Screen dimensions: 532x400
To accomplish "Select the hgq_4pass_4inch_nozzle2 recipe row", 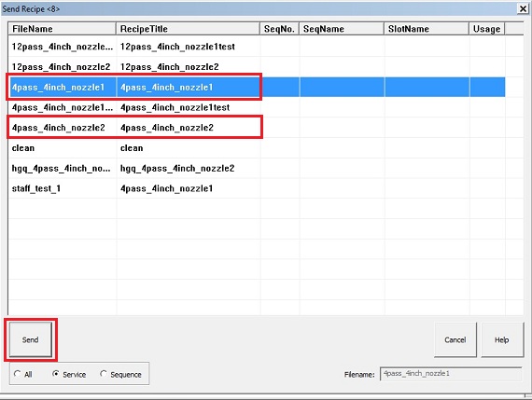I will [257, 168].
